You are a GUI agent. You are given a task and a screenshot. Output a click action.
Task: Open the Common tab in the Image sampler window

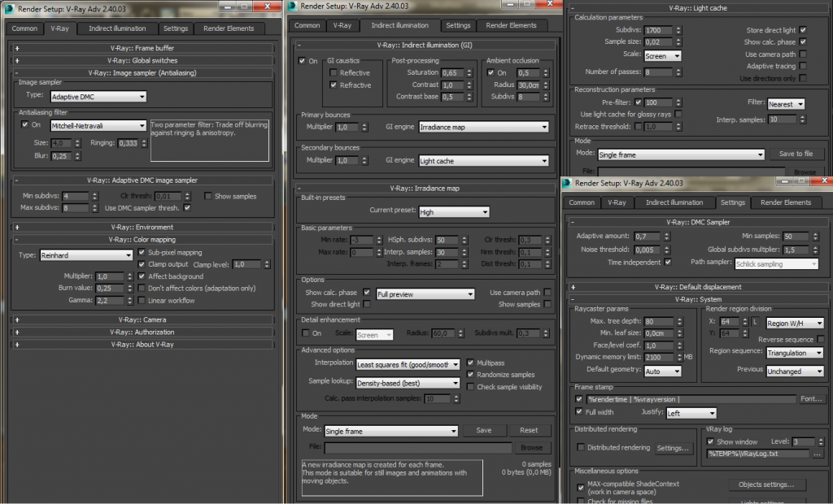25,28
